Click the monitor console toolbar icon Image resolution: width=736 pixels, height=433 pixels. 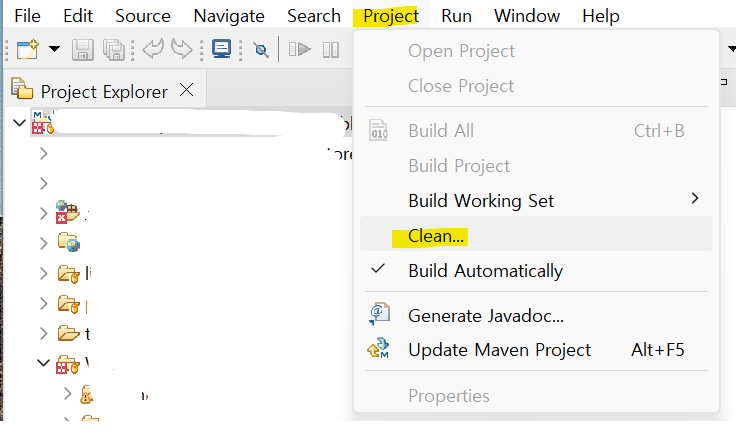(222, 49)
